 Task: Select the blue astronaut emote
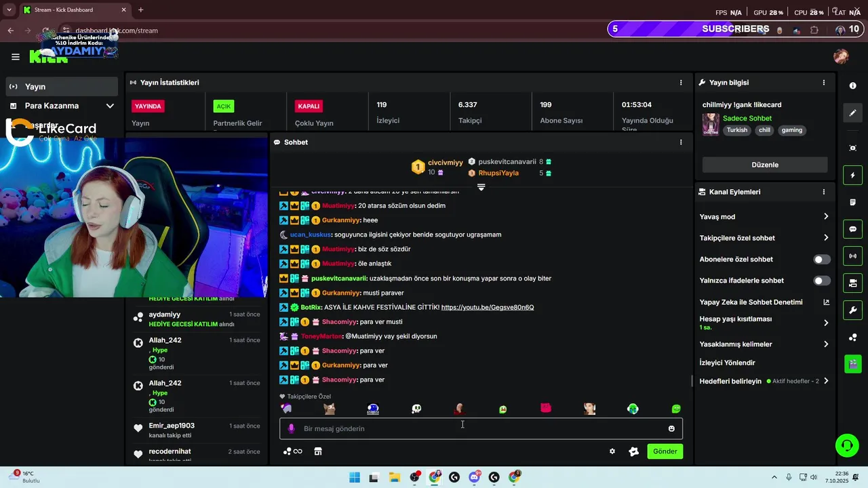tap(373, 409)
